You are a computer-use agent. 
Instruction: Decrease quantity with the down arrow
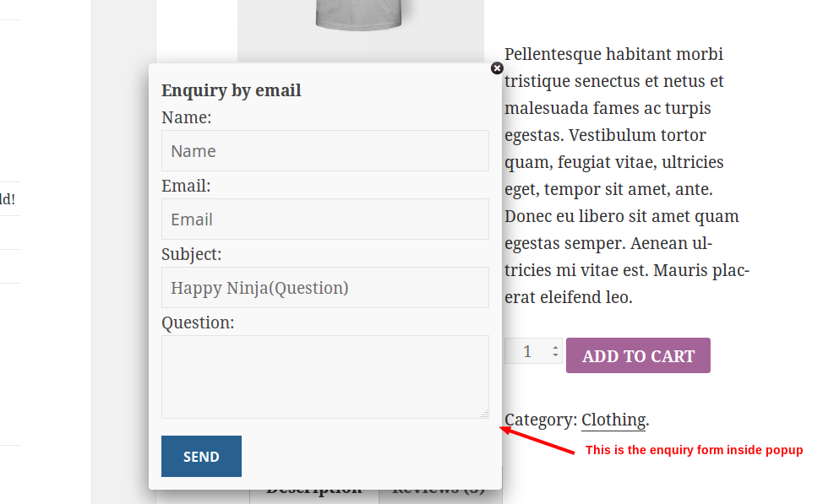pyautogui.click(x=555, y=355)
